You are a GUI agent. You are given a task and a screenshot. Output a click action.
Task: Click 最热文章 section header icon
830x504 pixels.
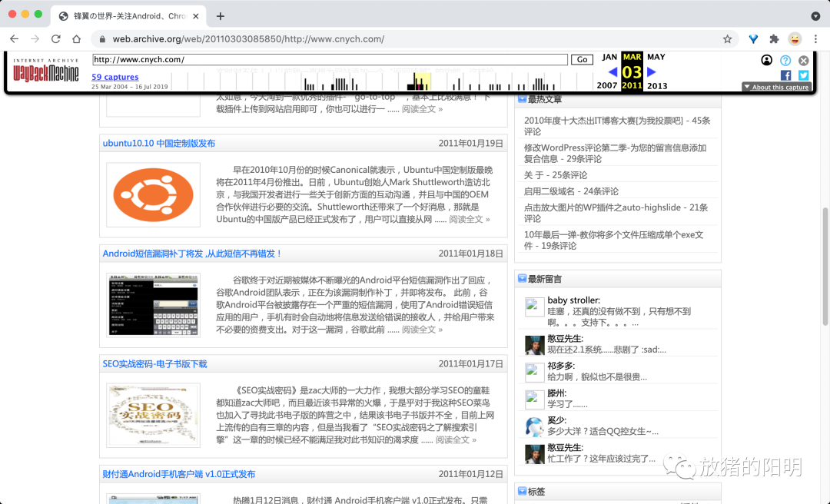[x=522, y=99]
